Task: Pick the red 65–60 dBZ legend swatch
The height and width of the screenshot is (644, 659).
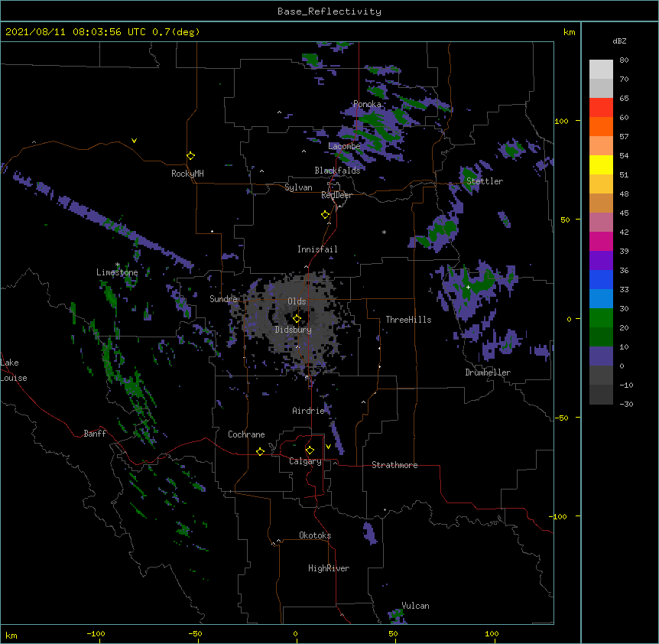Action: (601, 107)
